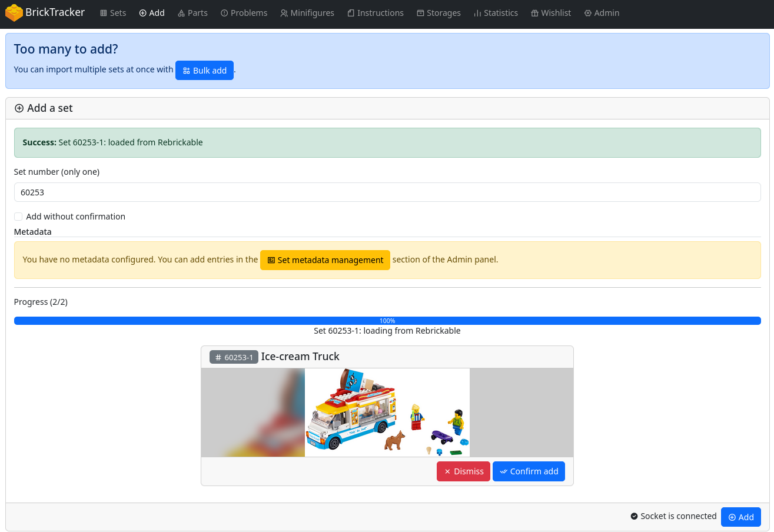View the Statistics page
The image size is (774, 532).
[496, 13]
